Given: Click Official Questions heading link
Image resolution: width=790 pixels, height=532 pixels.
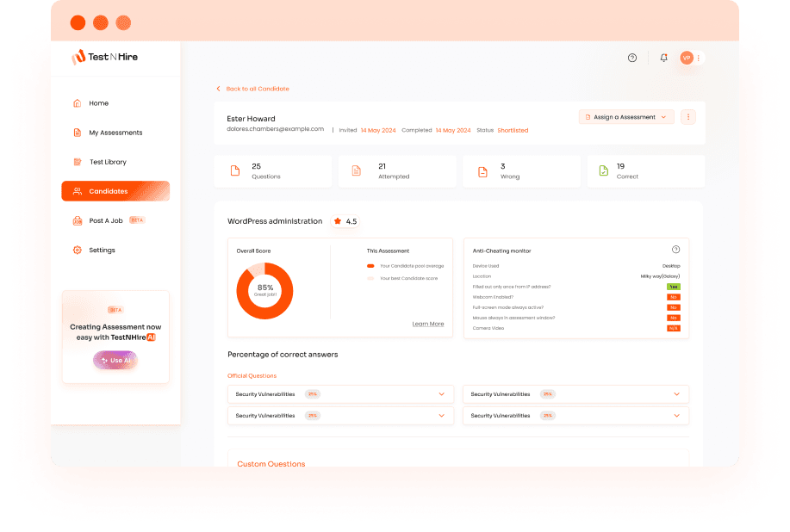Looking at the screenshot, I should [x=252, y=376].
